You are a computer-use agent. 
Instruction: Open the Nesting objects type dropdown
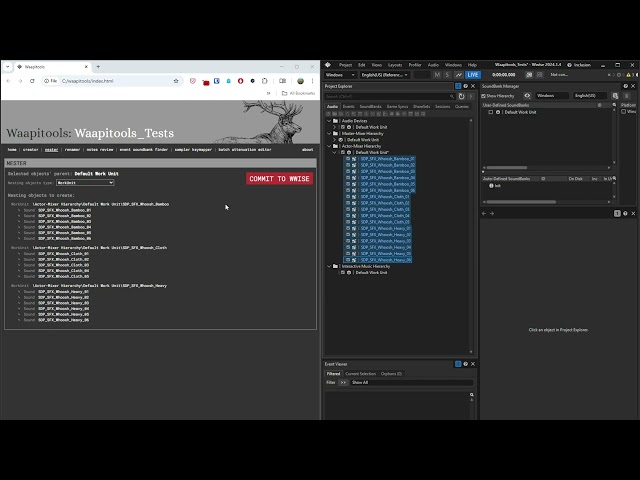point(85,183)
